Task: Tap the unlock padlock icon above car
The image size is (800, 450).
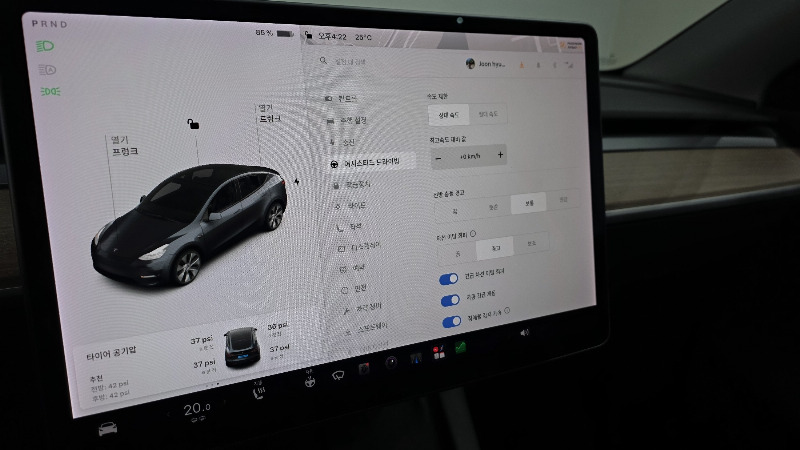Action: pyautogui.click(x=193, y=123)
